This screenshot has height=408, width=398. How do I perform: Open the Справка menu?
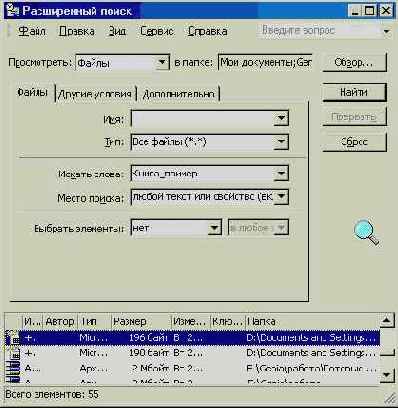pyautogui.click(x=208, y=31)
